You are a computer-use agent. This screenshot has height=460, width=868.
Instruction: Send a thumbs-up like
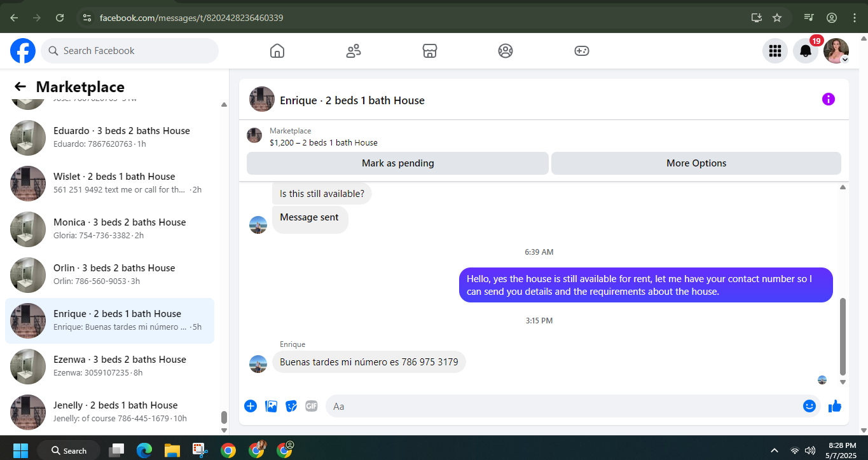835,406
